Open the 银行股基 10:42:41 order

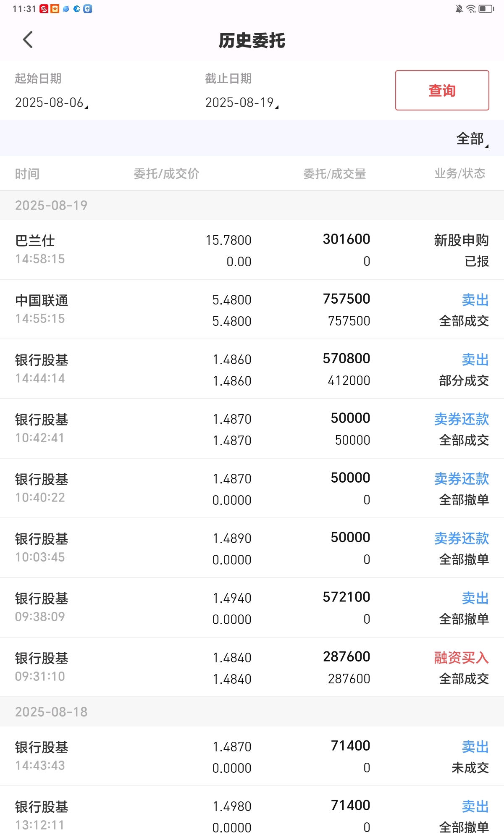pyautogui.click(x=252, y=429)
